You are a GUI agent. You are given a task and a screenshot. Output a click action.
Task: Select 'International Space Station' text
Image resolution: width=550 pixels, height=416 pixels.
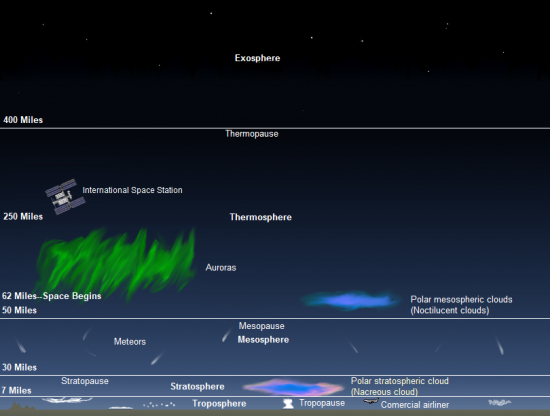(132, 190)
